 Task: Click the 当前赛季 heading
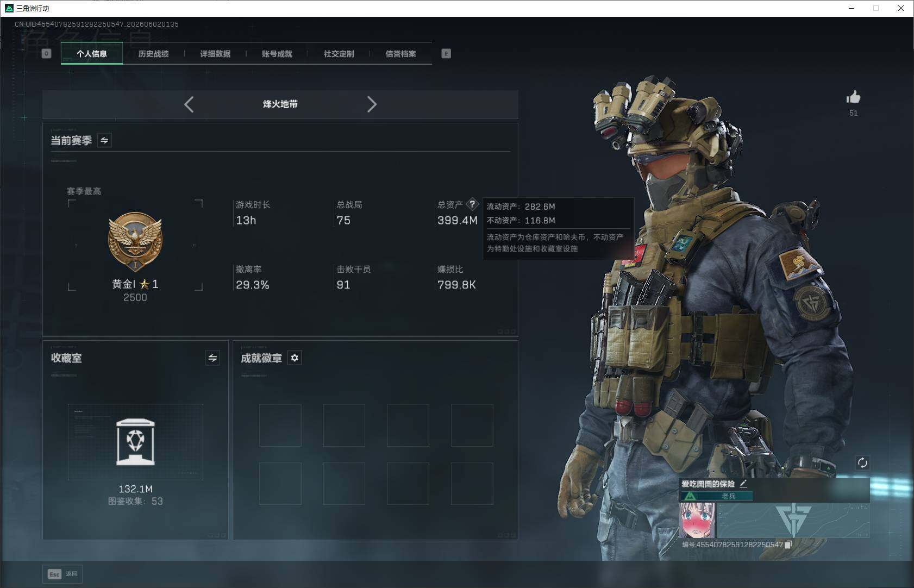pyautogui.click(x=71, y=140)
